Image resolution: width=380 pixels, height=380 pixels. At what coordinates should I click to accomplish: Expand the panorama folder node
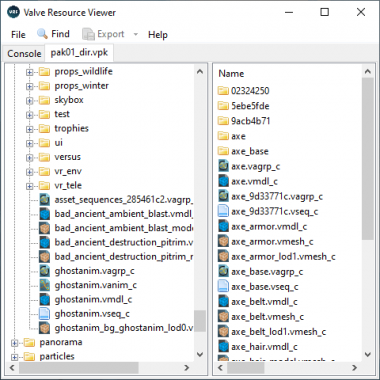pos(14,342)
